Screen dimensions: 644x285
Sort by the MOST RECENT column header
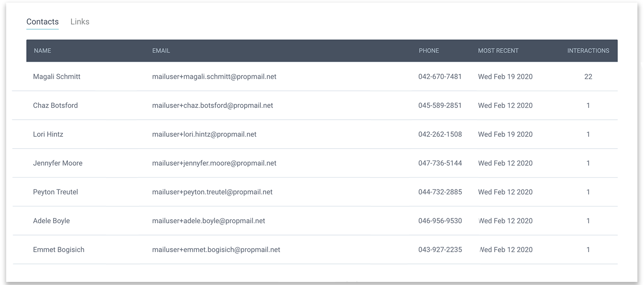click(x=498, y=51)
